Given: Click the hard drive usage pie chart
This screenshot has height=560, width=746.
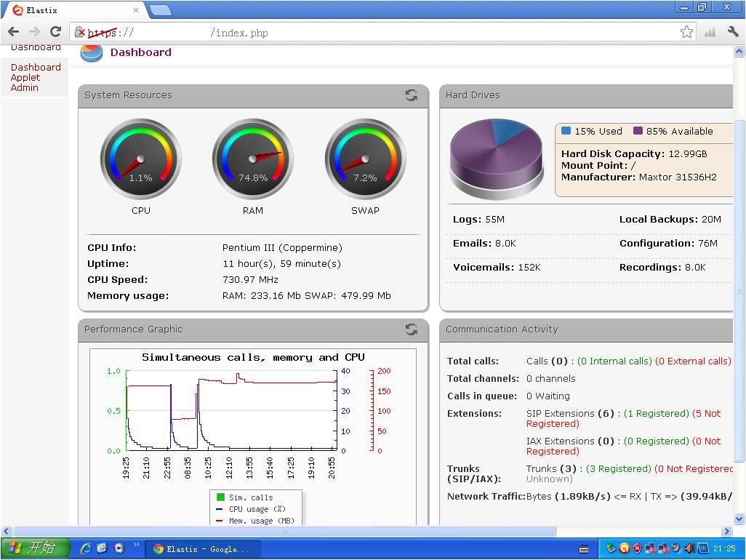Looking at the screenshot, I should click(497, 159).
